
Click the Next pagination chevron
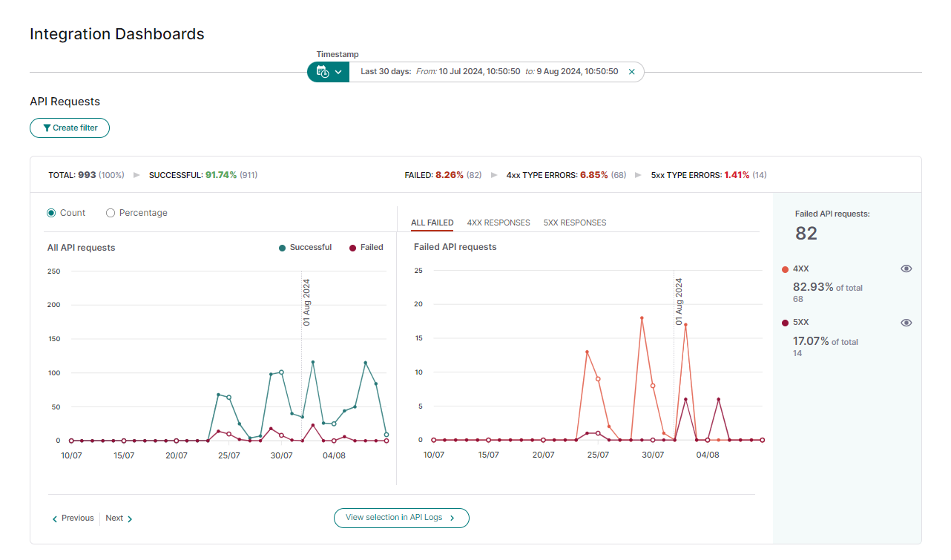129,518
